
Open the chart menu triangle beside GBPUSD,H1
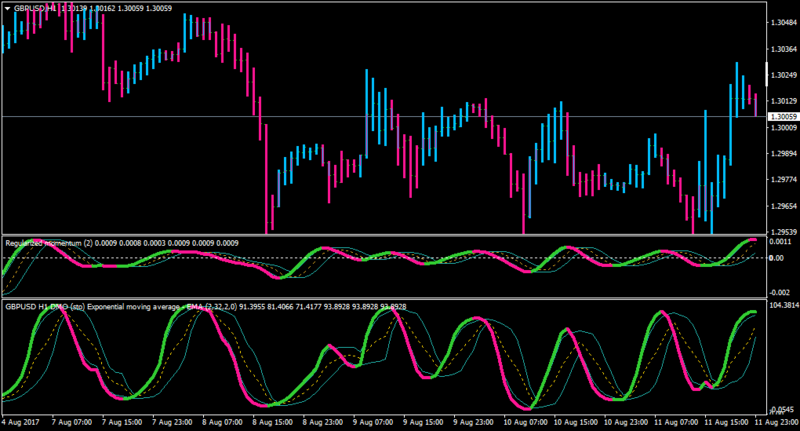coord(8,9)
